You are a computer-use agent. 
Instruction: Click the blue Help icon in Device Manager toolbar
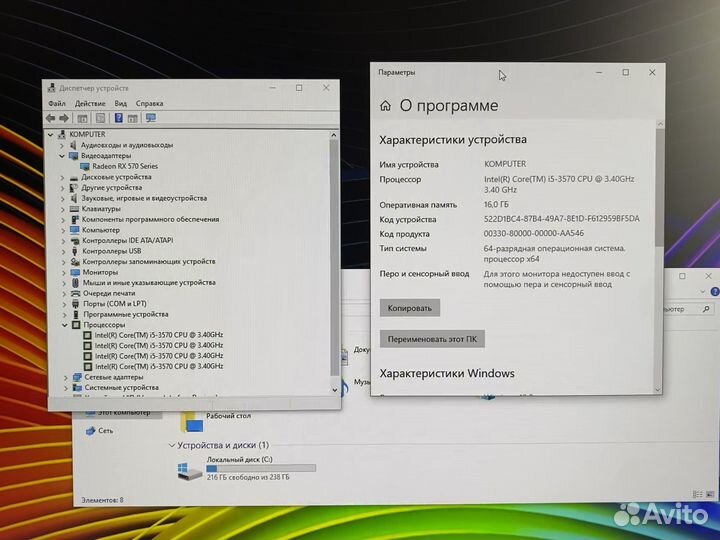point(118,118)
